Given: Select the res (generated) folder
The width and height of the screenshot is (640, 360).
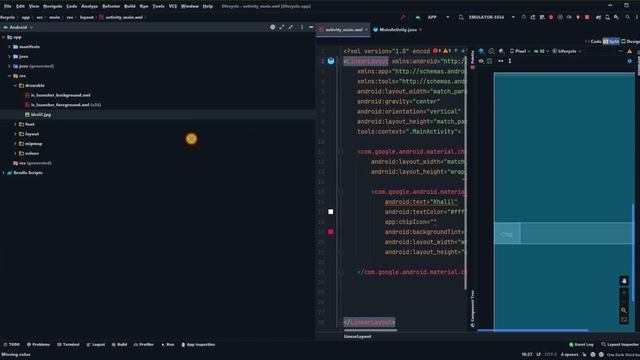Looking at the screenshot, I should [x=32, y=163].
